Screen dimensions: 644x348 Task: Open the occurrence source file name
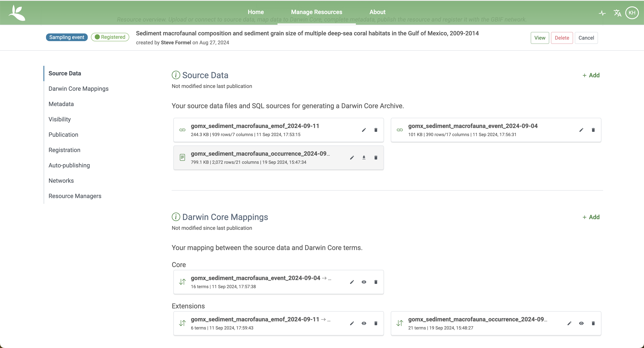260,154
